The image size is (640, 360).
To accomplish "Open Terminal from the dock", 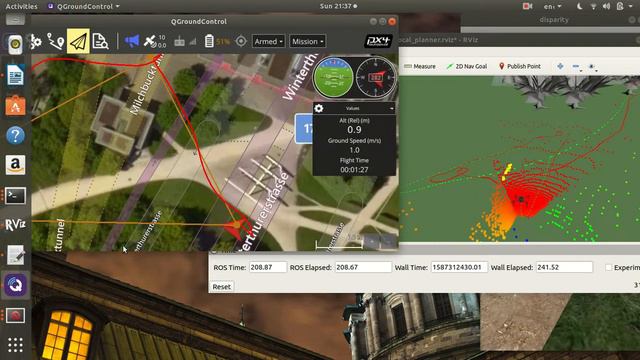I will pyautogui.click(x=15, y=196).
